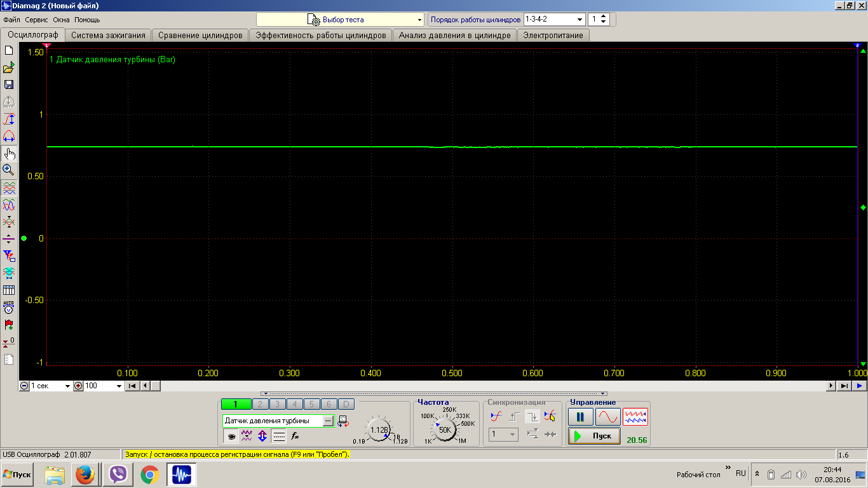Open synchronization channel '1' dropdown
Screen dimensions: 868x488
(504, 435)
